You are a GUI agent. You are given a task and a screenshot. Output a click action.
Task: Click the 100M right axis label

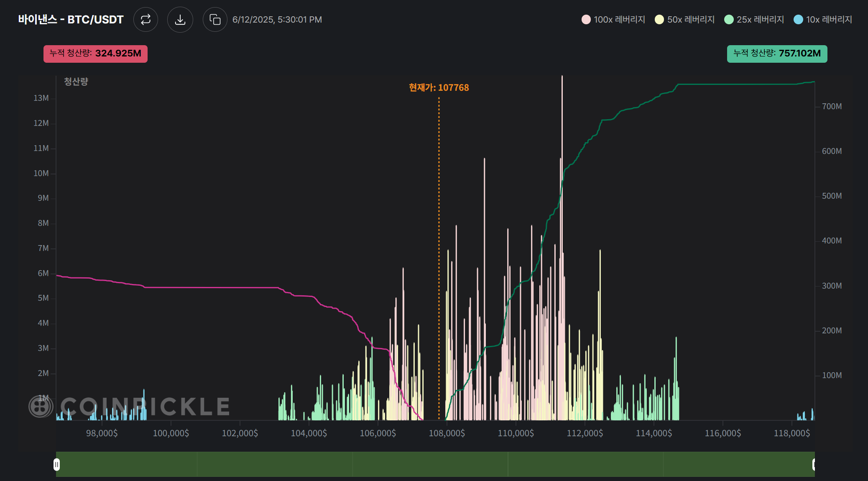[832, 375]
